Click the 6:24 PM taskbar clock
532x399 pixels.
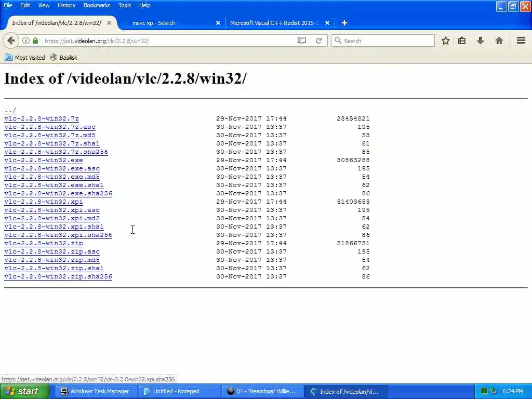[x=513, y=392]
